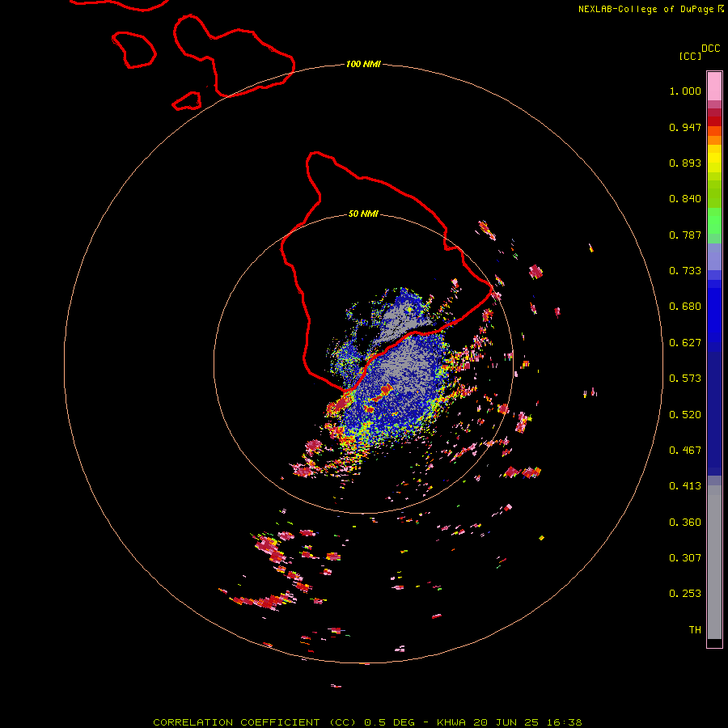
Task: Click the DCC label above the color bar
Action: click(x=710, y=49)
